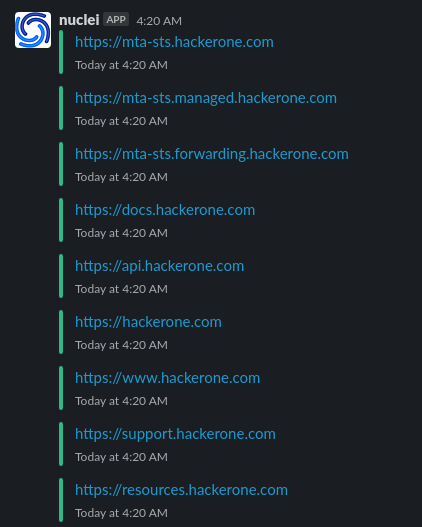Open the docs.hackerone.com link

(x=165, y=210)
